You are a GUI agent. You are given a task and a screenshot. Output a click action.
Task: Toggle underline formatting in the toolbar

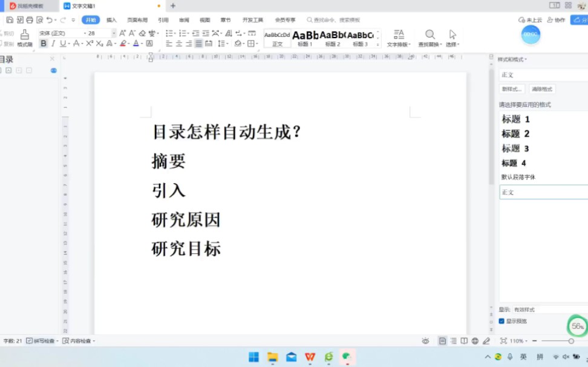(62, 44)
